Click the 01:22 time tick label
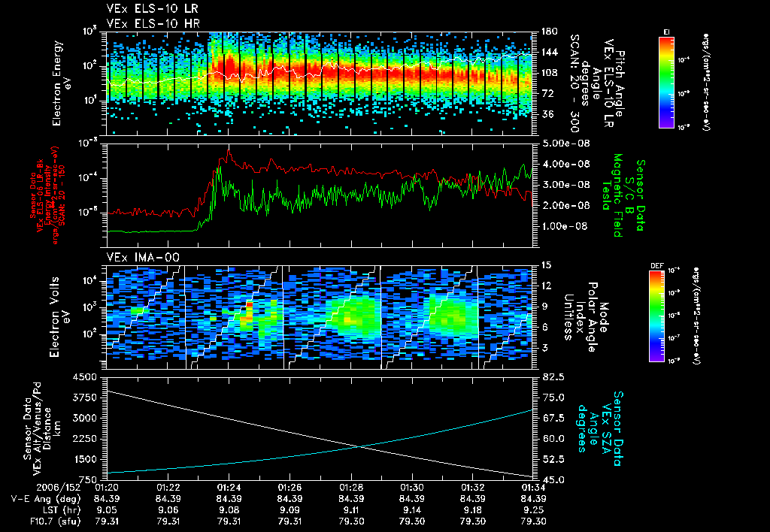Image resolution: width=770 pixels, height=532 pixels. pos(168,488)
